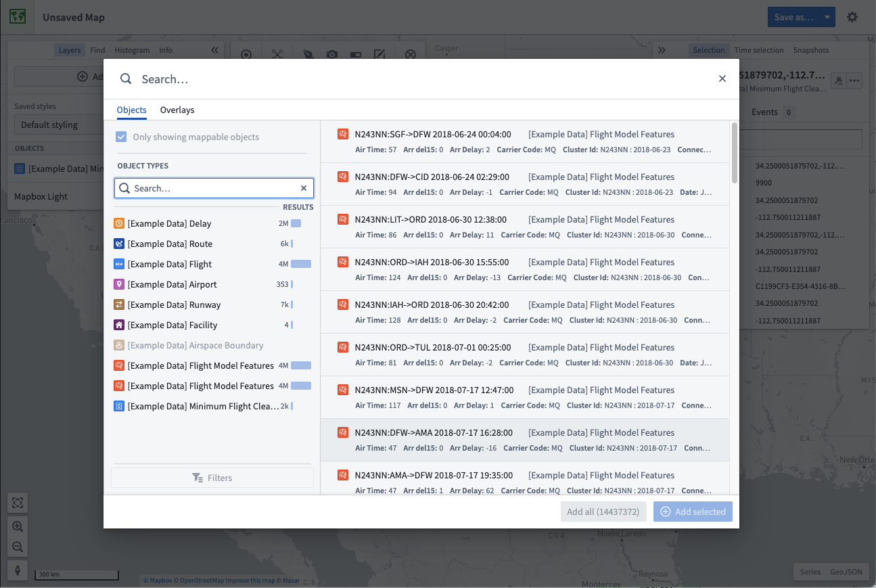The width and height of the screenshot is (876, 588).
Task: Click the map application logo icon
Action: click(x=18, y=17)
